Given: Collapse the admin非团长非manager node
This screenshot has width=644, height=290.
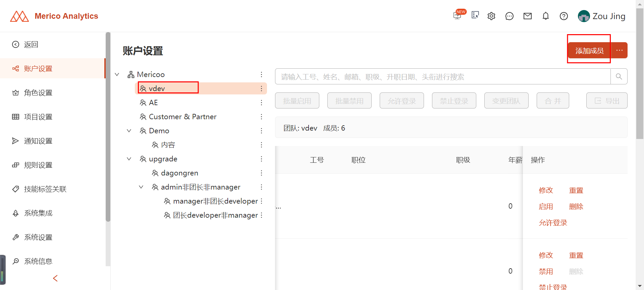Looking at the screenshot, I should pyautogui.click(x=141, y=187).
